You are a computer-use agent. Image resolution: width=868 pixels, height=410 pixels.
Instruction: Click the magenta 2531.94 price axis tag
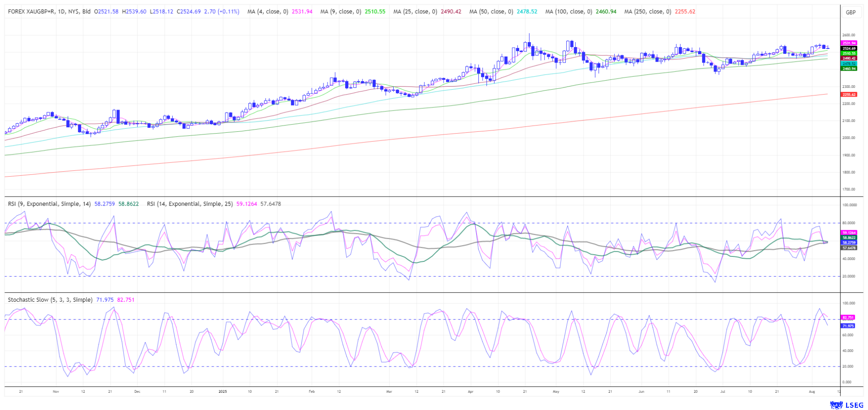coord(849,43)
